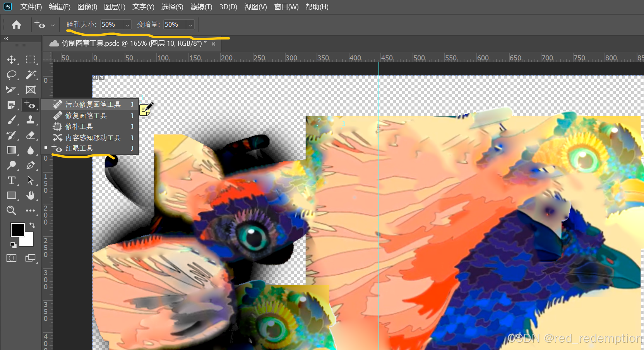The width and height of the screenshot is (644, 350).
Task: Choose 内容感知移动工具 from flyout
Action: [x=90, y=137]
